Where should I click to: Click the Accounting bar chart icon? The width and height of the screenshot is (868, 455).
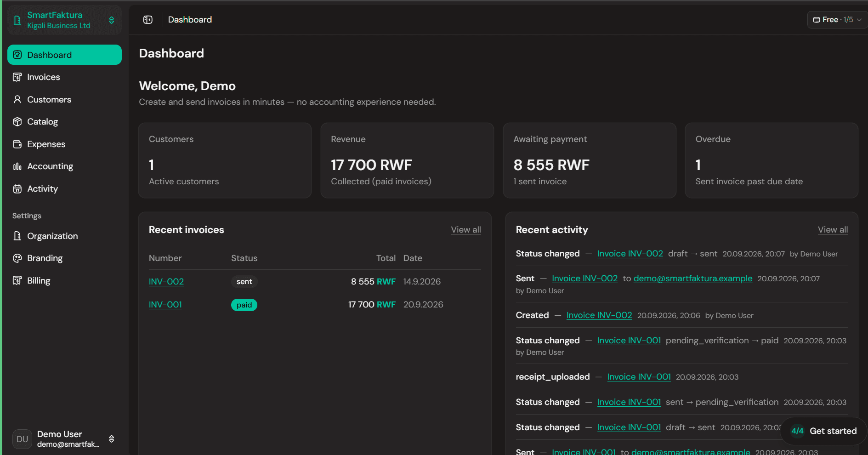tap(17, 166)
